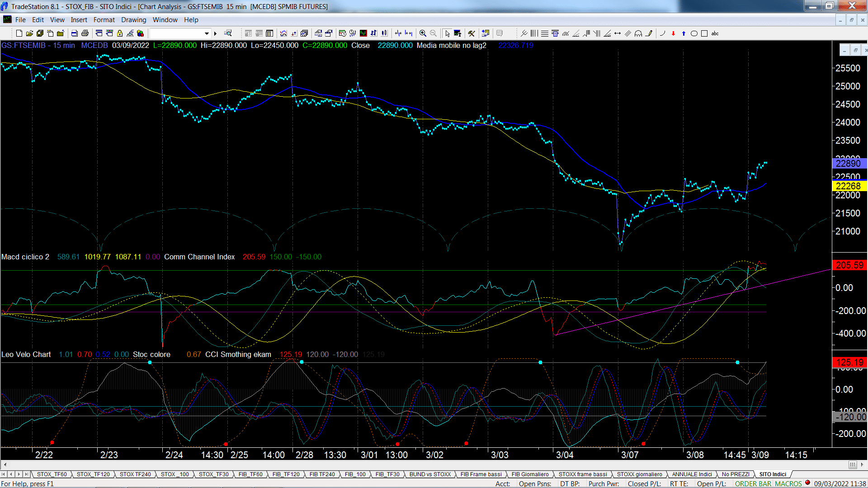
Task: Switch to the STOX_TF120 workspace tab
Action: (x=93, y=474)
